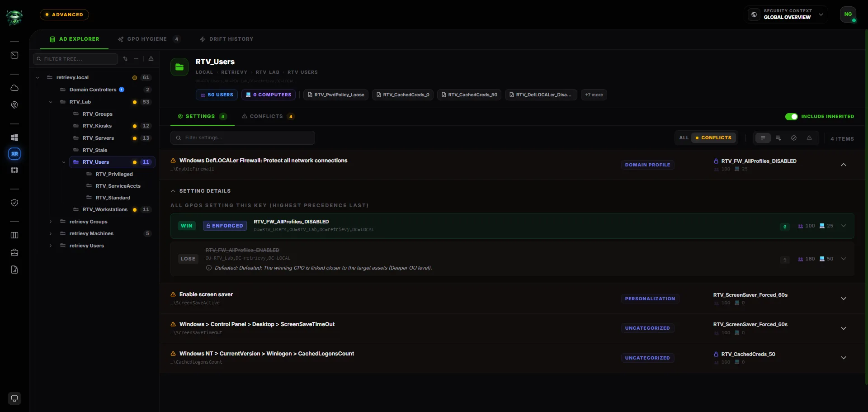Expand winning RTV_FW_AllProfiles_DISABLED GPO entry
The height and width of the screenshot is (412, 868).
click(844, 226)
